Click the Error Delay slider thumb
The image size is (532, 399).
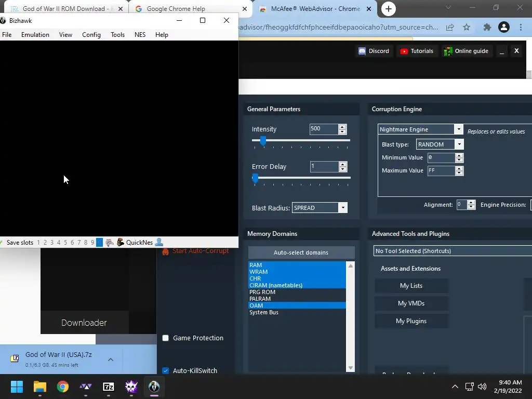pyautogui.click(x=255, y=178)
